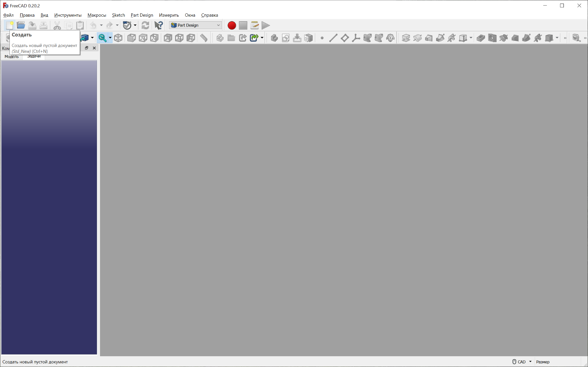Click the Clone sheep icon
588x367 pixels.
click(x=390, y=38)
